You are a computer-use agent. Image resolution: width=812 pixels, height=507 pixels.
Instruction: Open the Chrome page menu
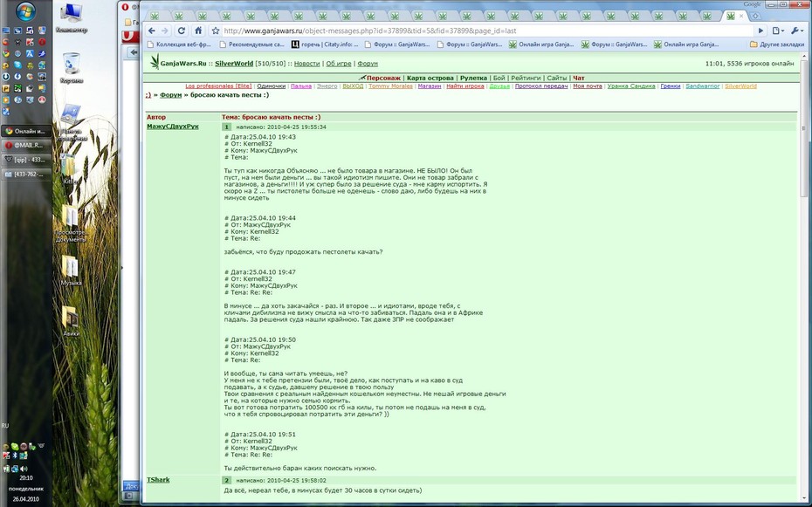click(x=778, y=31)
